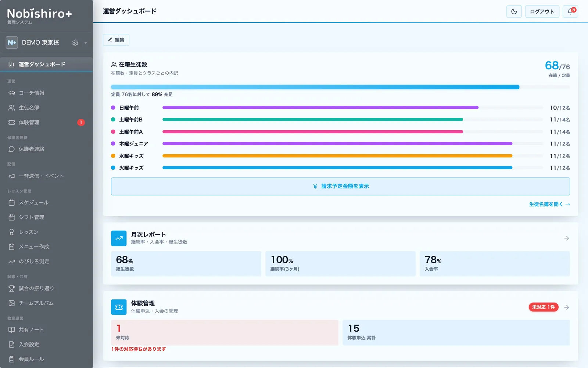This screenshot has width=588, height=368.
Task: Follow the 生徒名簿を開く link
Action: click(x=549, y=204)
